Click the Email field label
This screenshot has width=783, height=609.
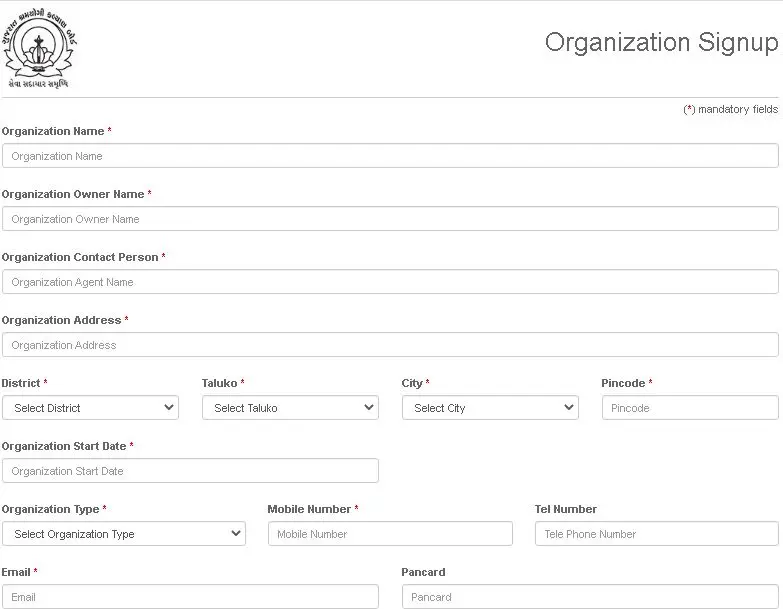click(16, 572)
